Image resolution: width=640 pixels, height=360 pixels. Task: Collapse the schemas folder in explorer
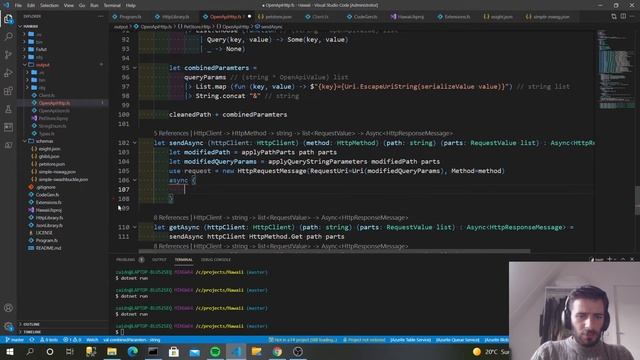[24, 141]
